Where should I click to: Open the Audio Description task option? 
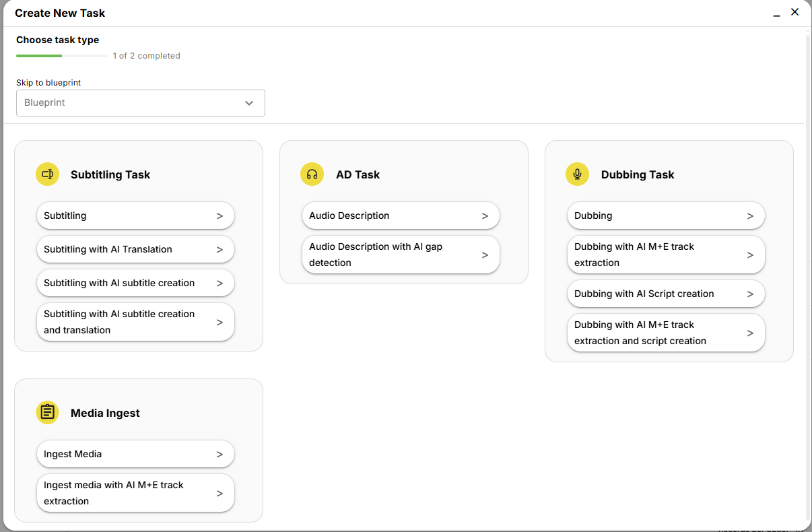(x=400, y=216)
